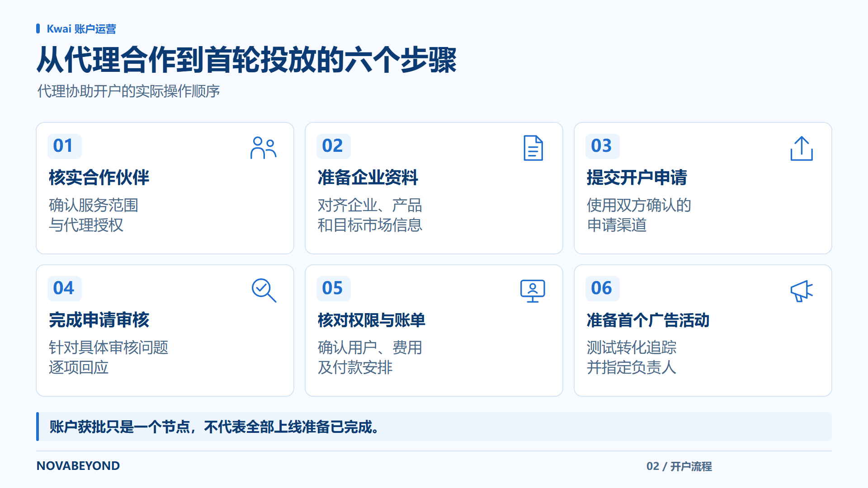The image size is (868, 488).
Task: Select the 03 step number badge
Action: tap(602, 146)
